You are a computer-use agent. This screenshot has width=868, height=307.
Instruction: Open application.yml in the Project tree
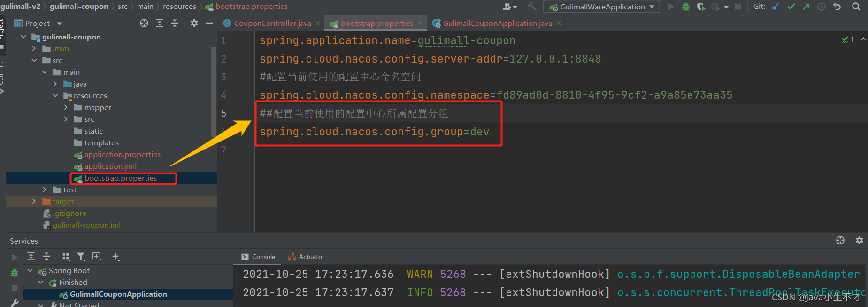110,166
